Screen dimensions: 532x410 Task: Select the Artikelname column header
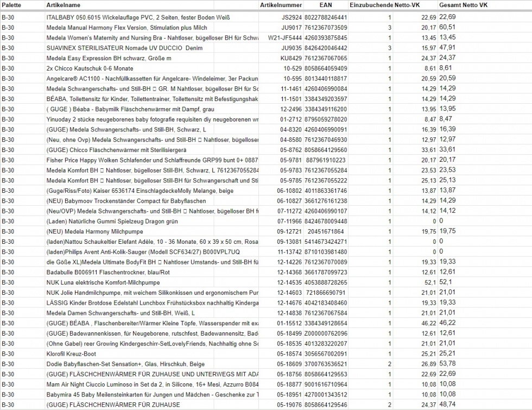(64, 5)
